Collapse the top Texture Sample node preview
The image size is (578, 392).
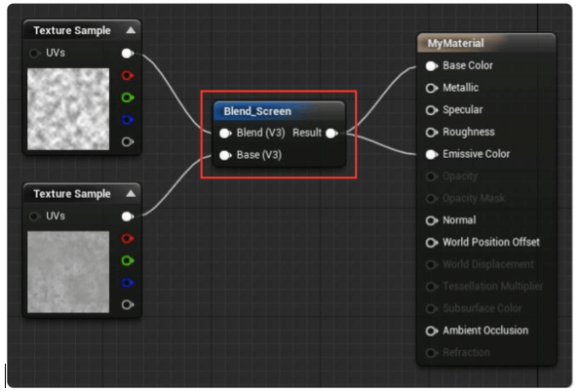coord(131,30)
